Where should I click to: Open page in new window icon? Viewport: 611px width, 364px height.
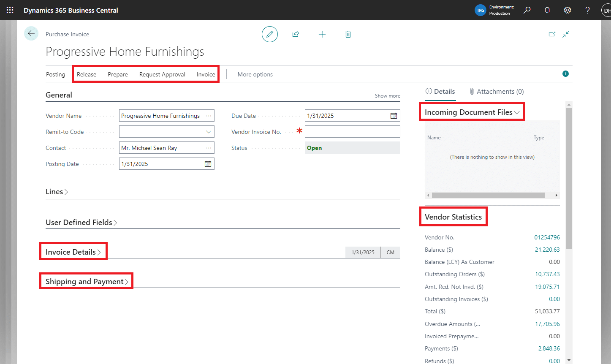point(552,34)
